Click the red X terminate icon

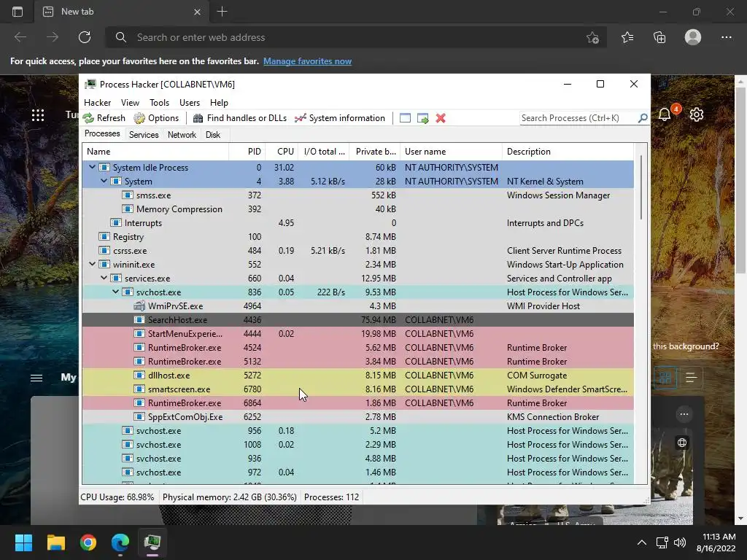tap(441, 118)
